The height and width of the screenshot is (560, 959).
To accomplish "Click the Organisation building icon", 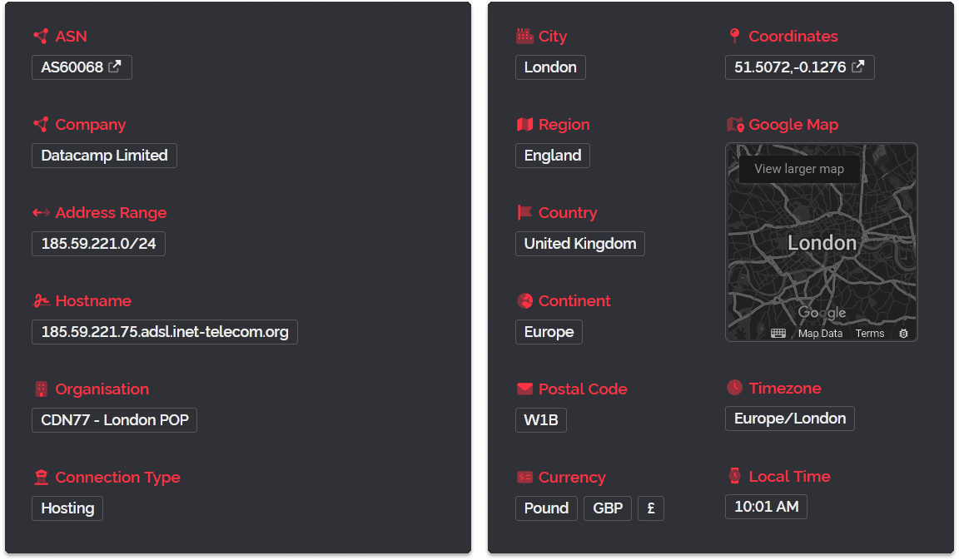I will 41,389.
